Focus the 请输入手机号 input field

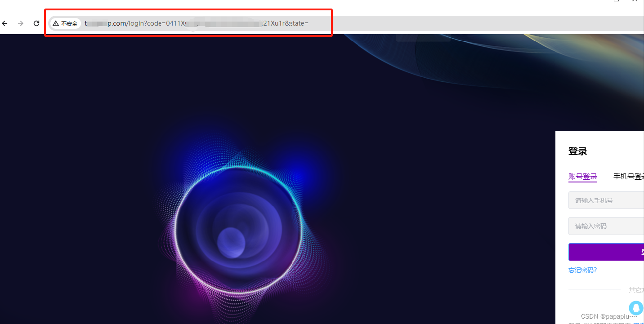(606, 200)
